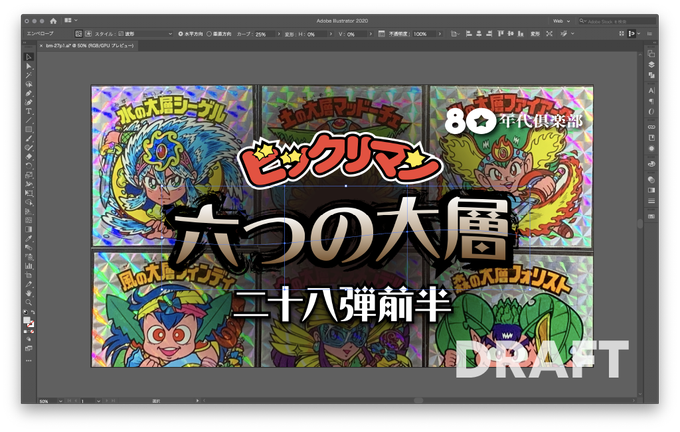This screenshot has height=432, width=680.
Task: Click Align Vertical Top icon
Action: point(500,33)
